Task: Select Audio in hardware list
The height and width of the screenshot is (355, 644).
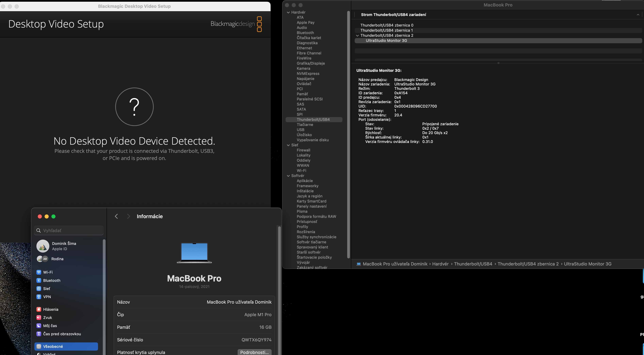Action: [x=302, y=28]
